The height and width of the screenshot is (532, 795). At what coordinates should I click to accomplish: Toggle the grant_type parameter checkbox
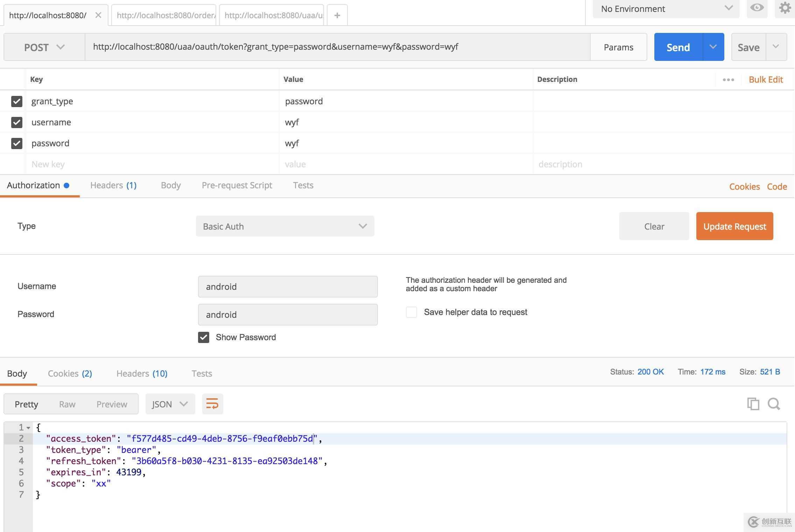(16, 100)
